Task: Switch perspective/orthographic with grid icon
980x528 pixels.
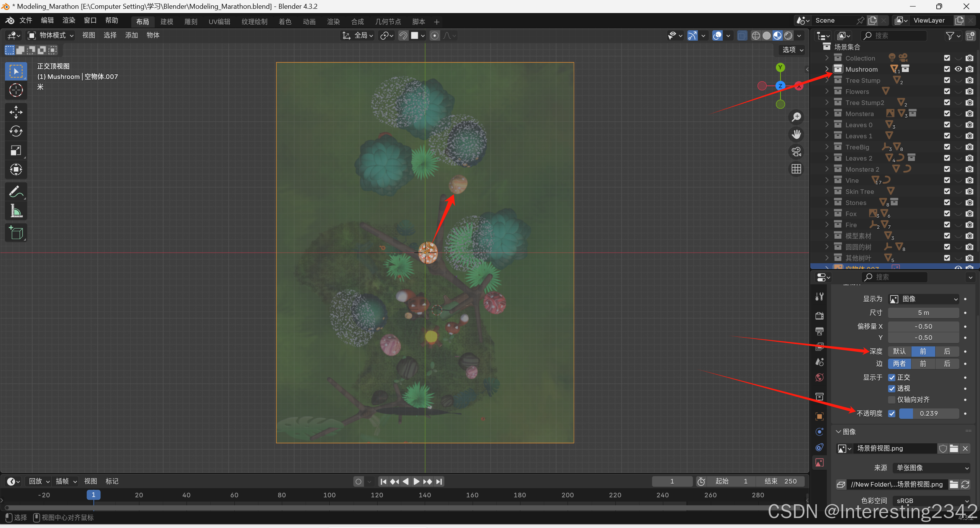Action: tap(796, 169)
